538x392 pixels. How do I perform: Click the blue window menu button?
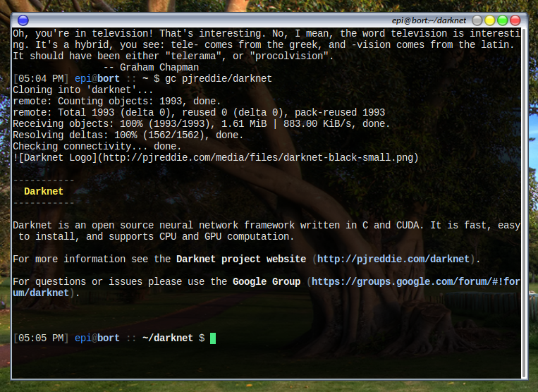tap(23, 20)
